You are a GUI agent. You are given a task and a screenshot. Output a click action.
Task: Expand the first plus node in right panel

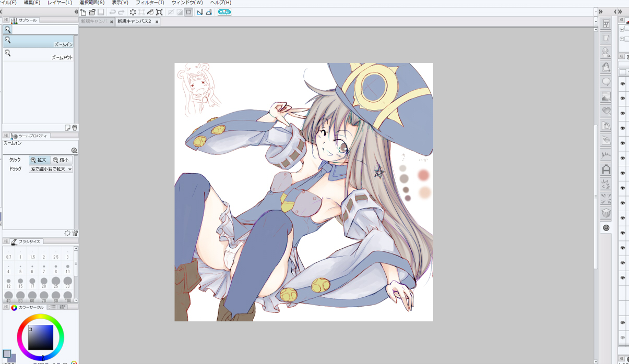(x=622, y=30)
